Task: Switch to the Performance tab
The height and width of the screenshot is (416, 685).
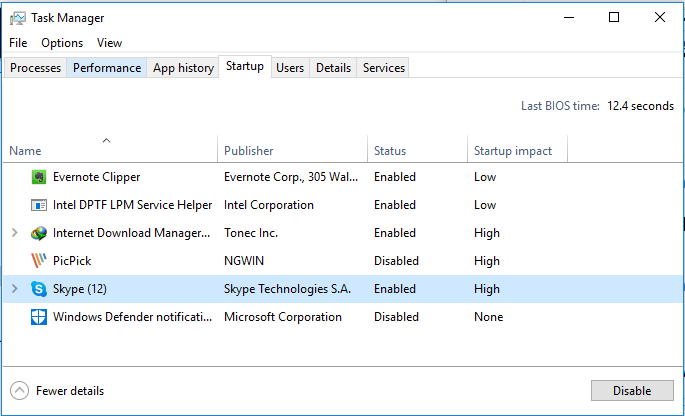Action: click(x=107, y=68)
